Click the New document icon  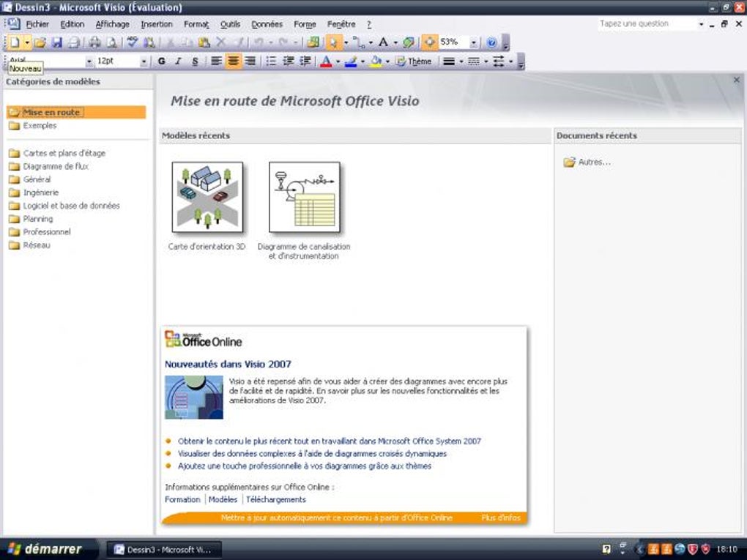pyautogui.click(x=15, y=42)
